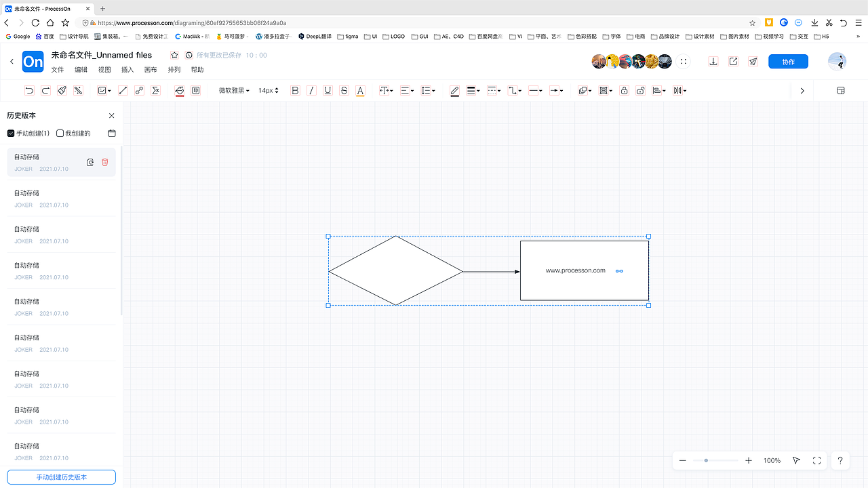Open the 插入 menu
This screenshot has height=488, width=868.
click(x=127, y=70)
